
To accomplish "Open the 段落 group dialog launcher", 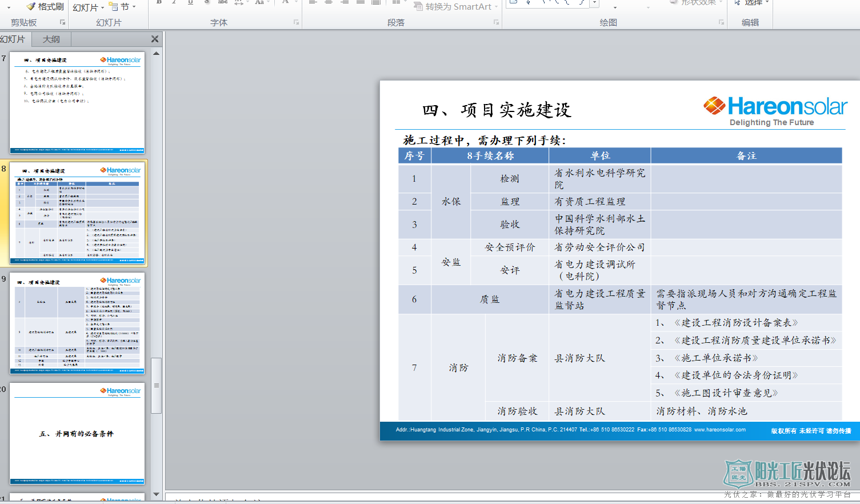I will click(x=496, y=22).
